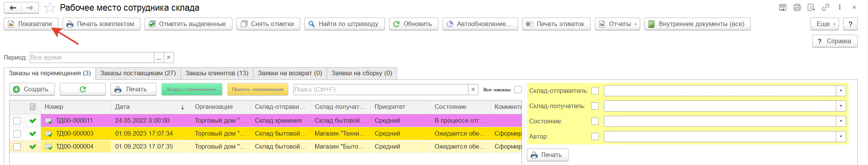868x165 pixels.
Task: Open print preview icon in title bar
Action: tap(811, 7)
